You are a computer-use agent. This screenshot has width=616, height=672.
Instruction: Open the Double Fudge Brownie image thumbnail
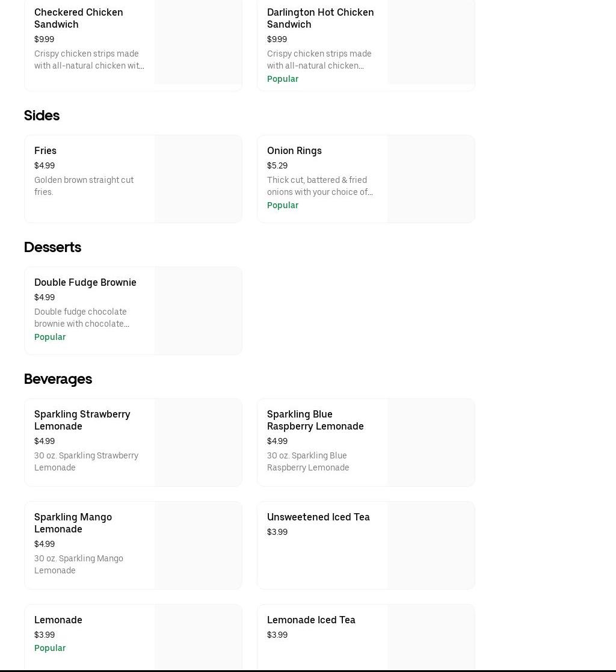198,310
